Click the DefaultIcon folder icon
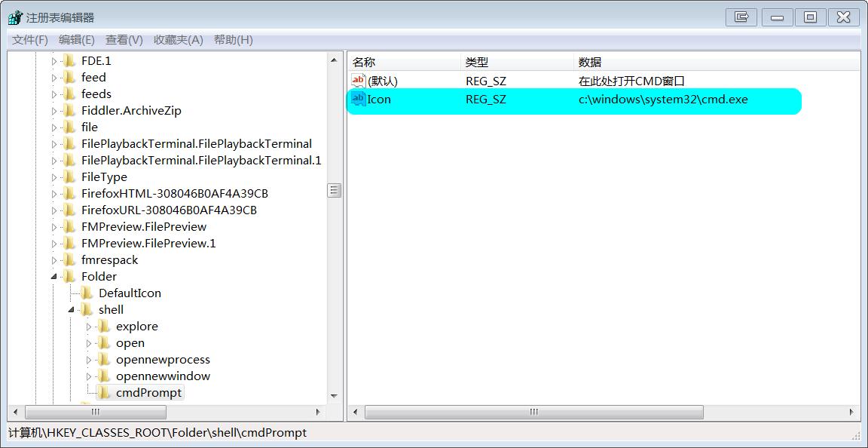This screenshot has height=448, width=868. tap(87, 293)
